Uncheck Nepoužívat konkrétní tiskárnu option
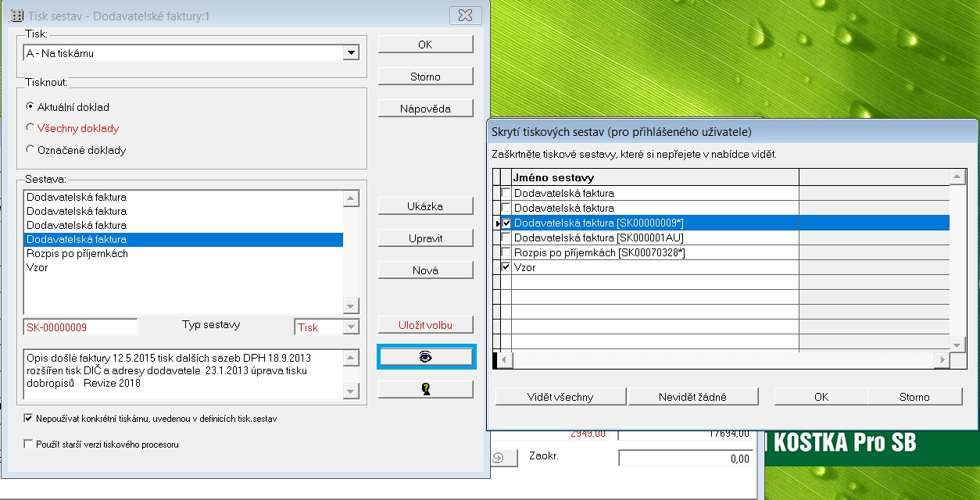Viewport: 980px width, 500px height. (29, 419)
